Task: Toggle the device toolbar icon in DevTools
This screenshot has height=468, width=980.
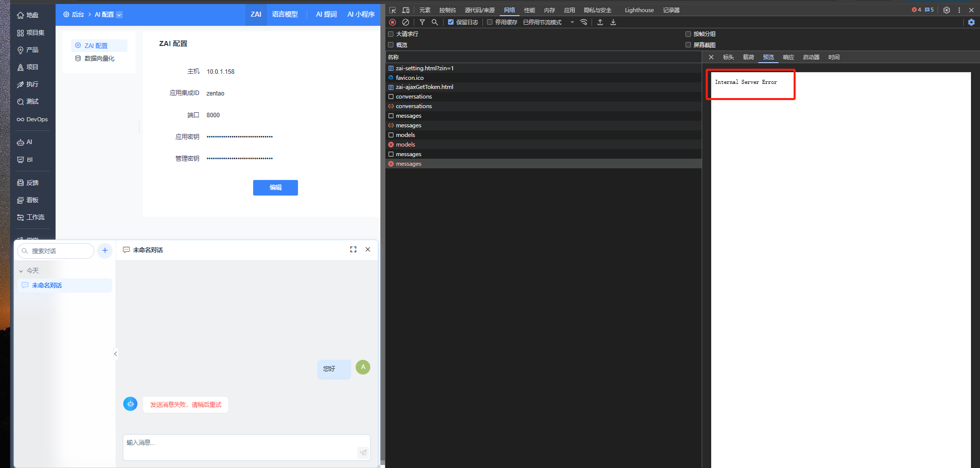Action: pos(406,10)
